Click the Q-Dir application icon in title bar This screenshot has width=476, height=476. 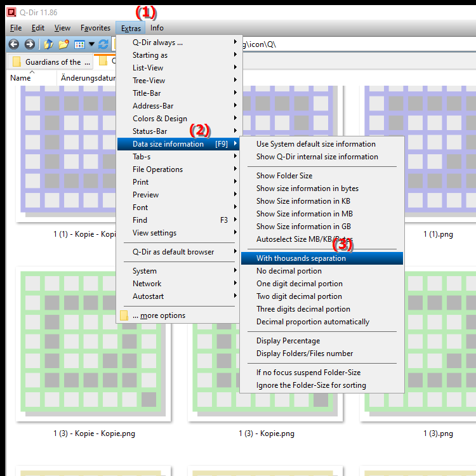(11, 12)
